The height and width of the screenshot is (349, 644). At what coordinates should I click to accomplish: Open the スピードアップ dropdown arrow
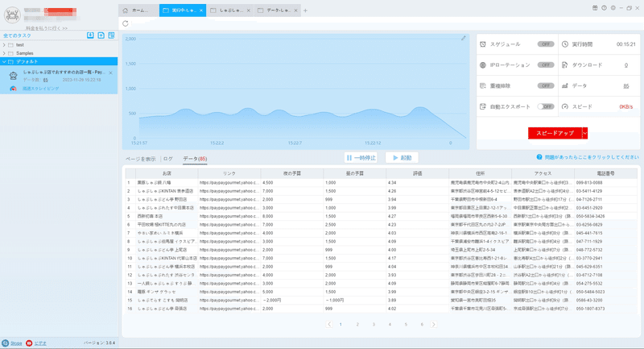[x=585, y=133]
